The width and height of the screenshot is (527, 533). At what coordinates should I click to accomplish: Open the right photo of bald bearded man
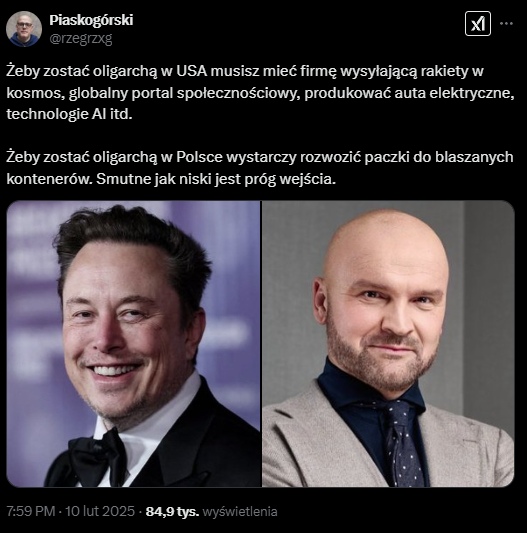[388, 344]
